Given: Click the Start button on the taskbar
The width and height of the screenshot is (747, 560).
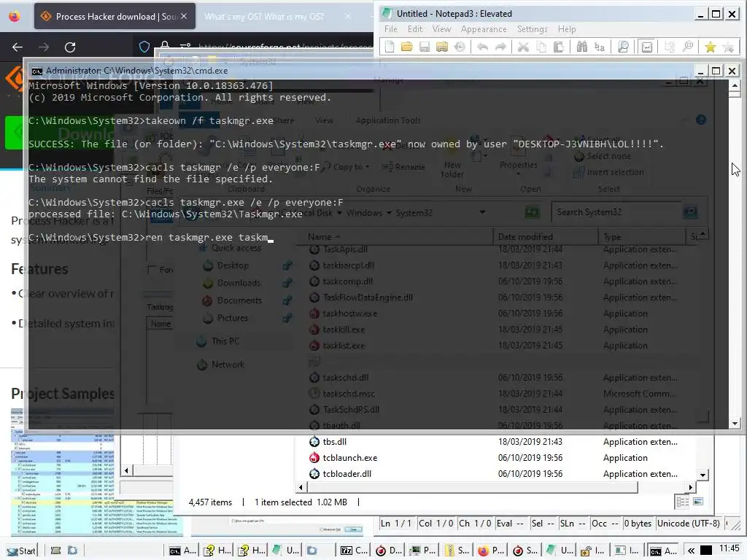Looking at the screenshot, I should pos(21,551).
